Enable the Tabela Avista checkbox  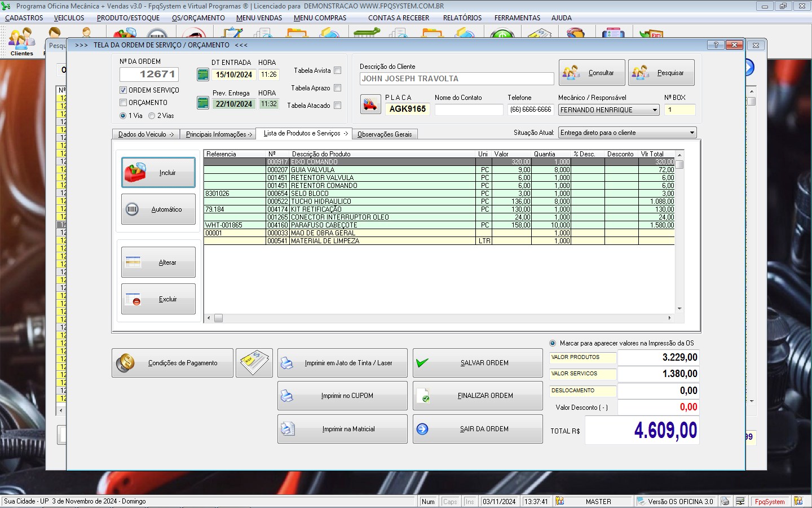tap(338, 71)
